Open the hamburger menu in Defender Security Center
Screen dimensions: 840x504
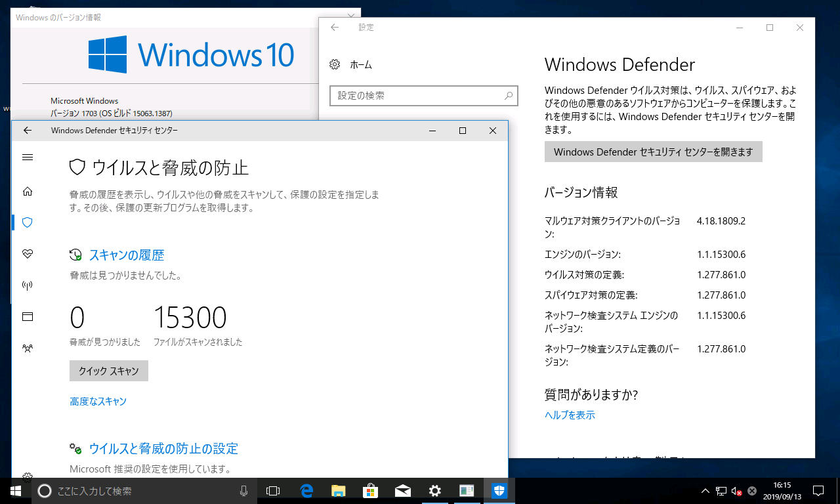coord(28,157)
